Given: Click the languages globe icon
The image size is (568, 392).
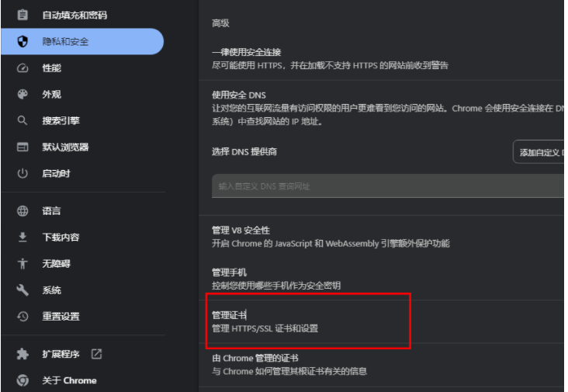Looking at the screenshot, I should [23, 210].
